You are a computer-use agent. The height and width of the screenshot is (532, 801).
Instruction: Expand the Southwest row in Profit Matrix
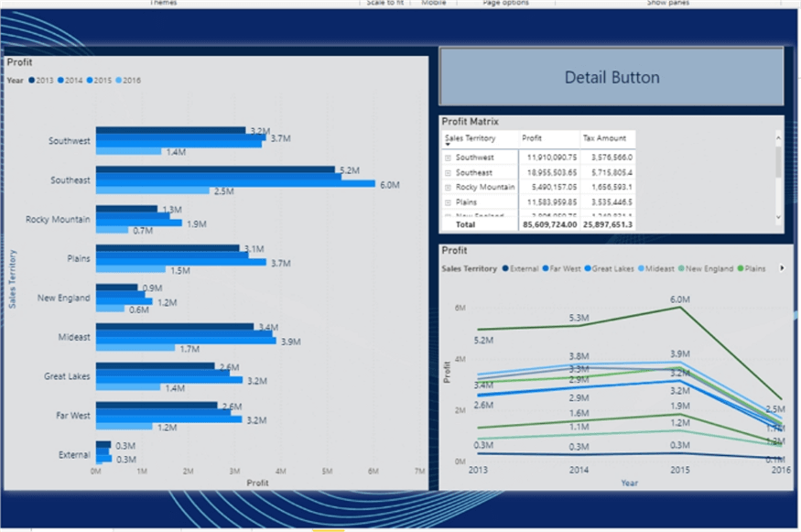pyautogui.click(x=448, y=157)
